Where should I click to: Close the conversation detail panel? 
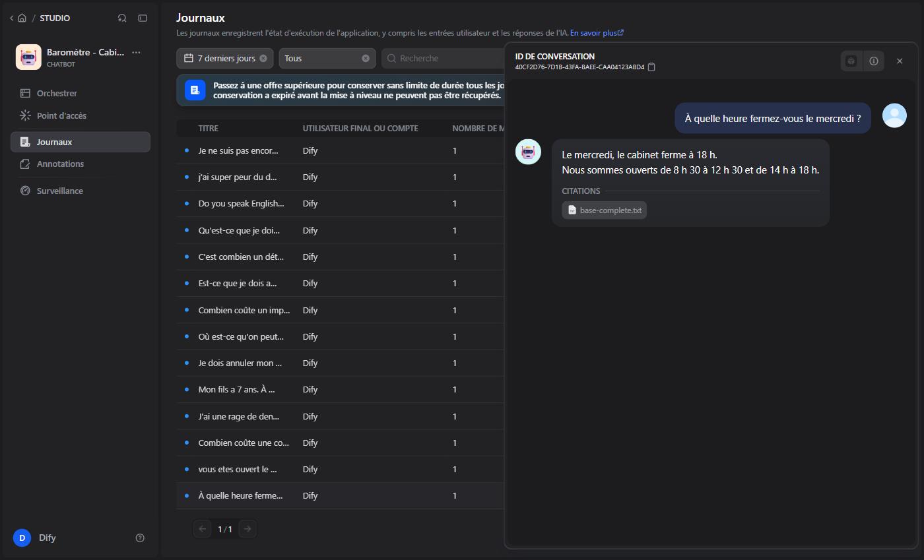[x=900, y=61]
